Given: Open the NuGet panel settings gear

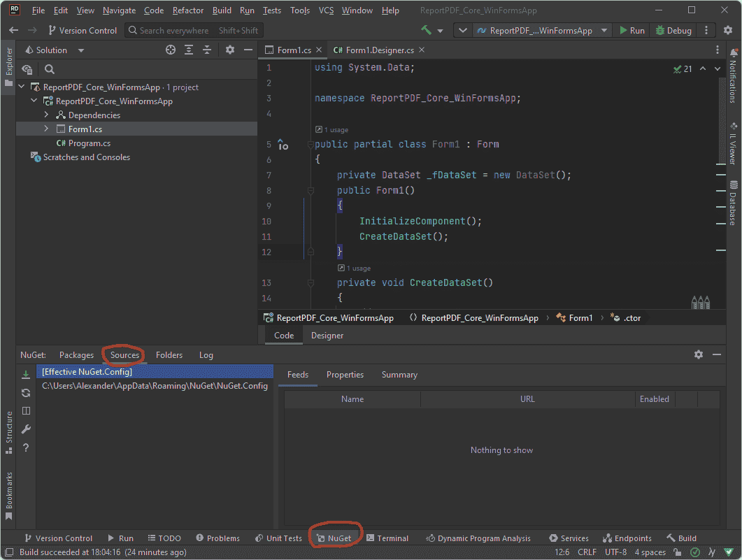Looking at the screenshot, I should (x=699, y=354).
